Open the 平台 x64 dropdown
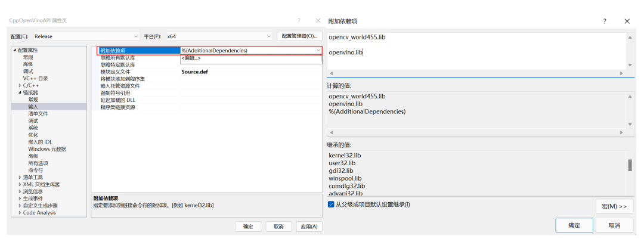 [x=219, y=36]
